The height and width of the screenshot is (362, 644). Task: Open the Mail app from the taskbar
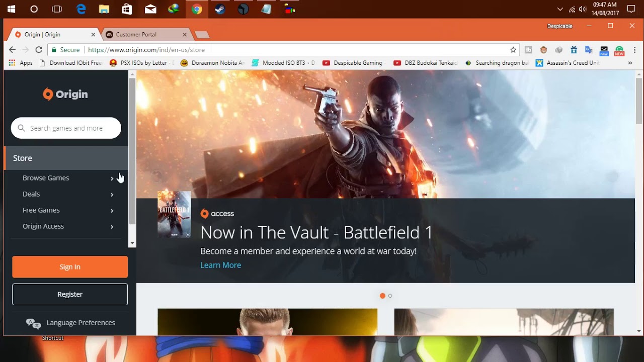[x=150, y=9]
